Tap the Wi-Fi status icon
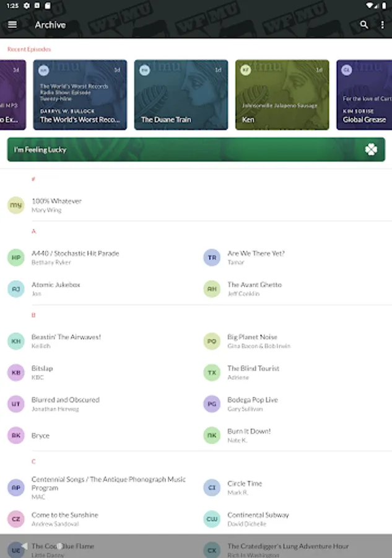This screenshot has height=558, width=392. (x=370, y=6)
